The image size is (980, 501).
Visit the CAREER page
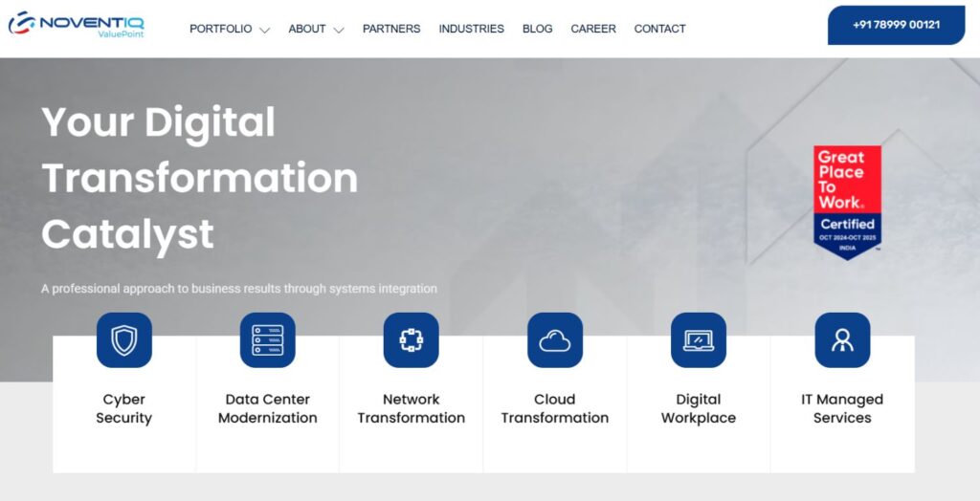pyautogui.click(x=593, y=29)
